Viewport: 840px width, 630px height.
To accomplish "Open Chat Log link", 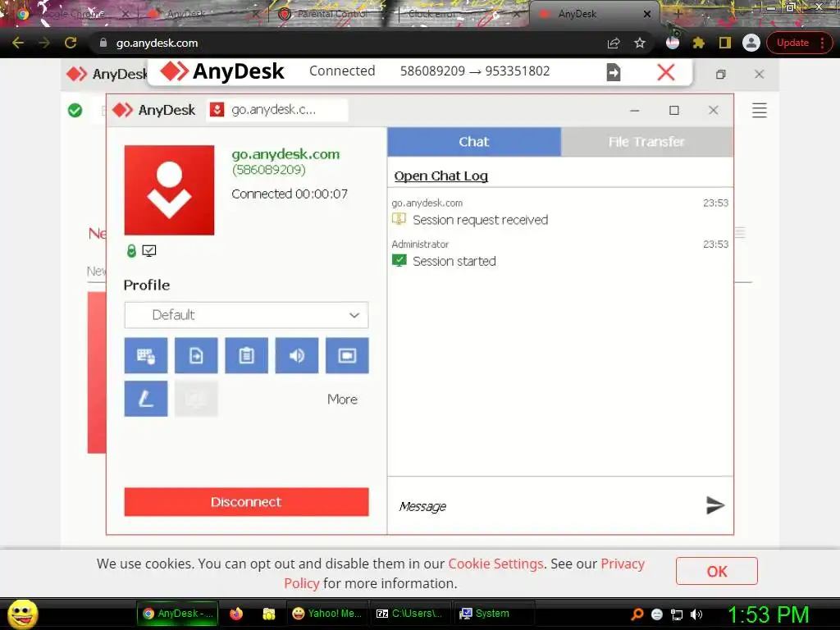I will 441,176.
